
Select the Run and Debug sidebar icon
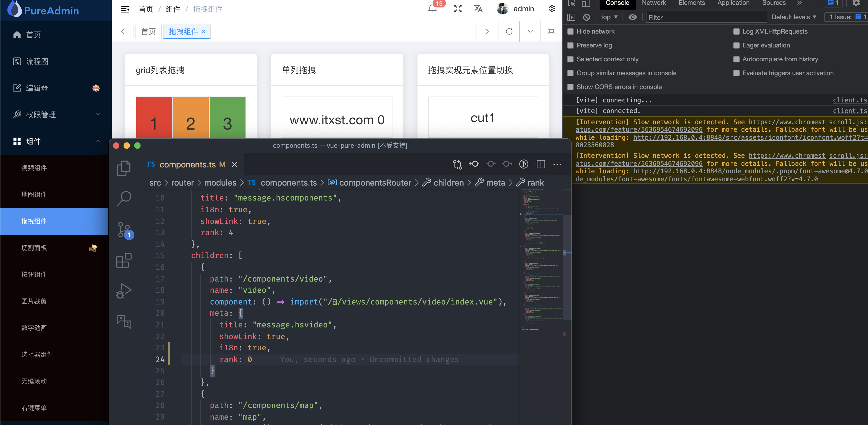click(x=124, y=290)
